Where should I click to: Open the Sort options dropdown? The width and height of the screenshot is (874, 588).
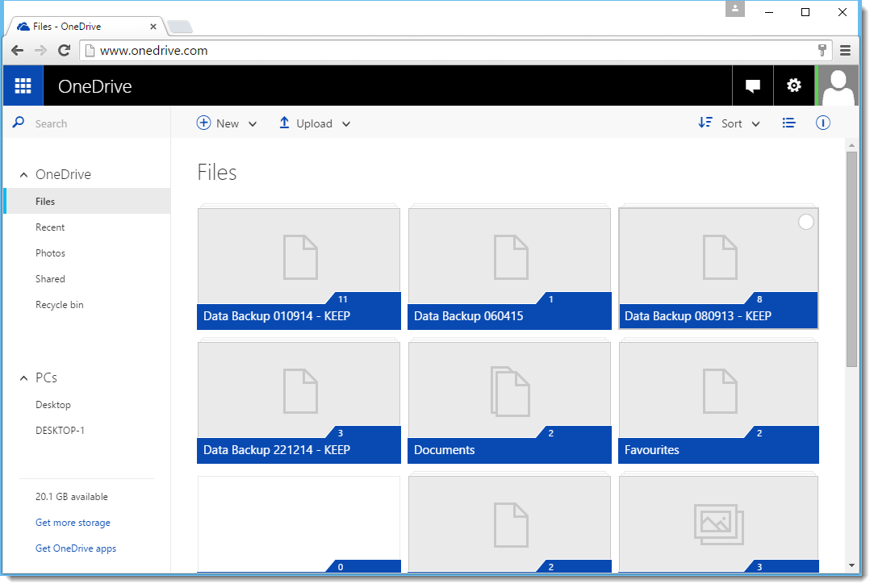pos(755,123)
